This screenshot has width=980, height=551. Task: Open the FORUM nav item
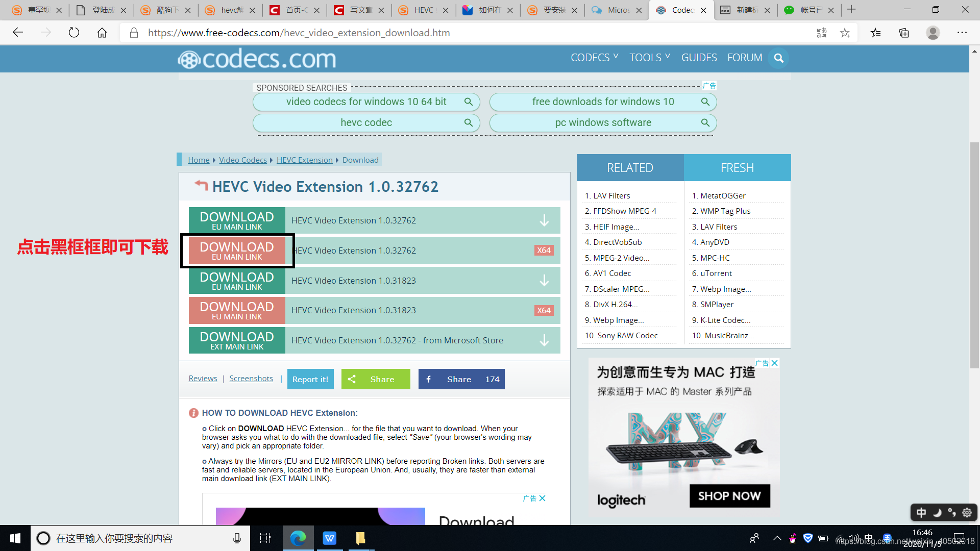[x=745, y=58]
